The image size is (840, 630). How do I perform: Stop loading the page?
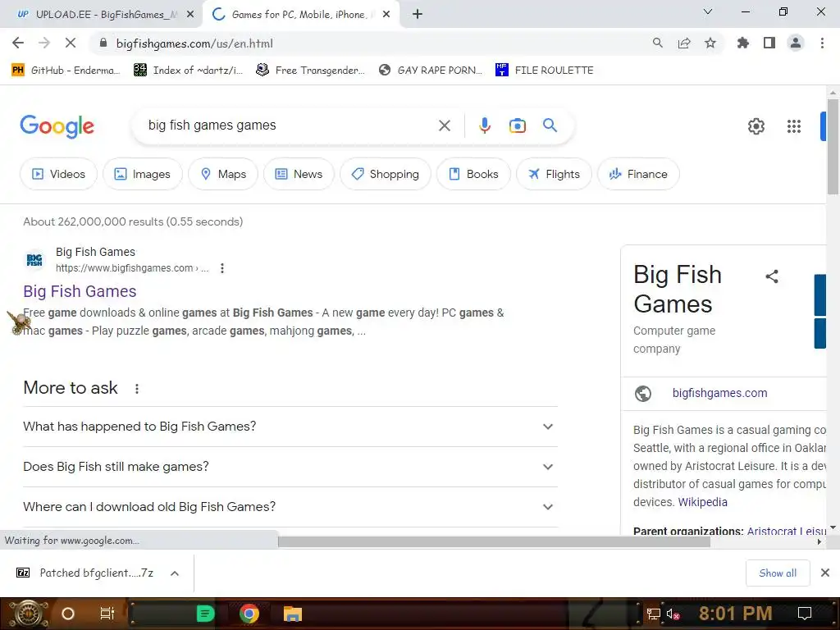point(71,43)
